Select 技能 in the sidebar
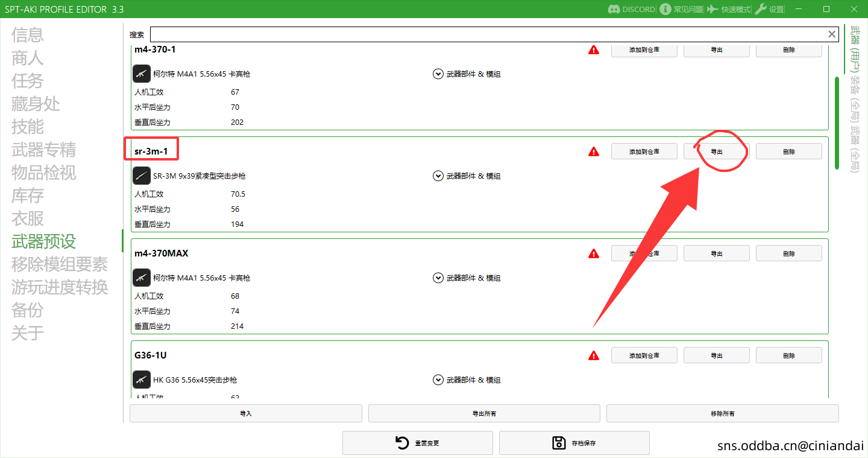 pyautogui.click(x=28, y=127)
